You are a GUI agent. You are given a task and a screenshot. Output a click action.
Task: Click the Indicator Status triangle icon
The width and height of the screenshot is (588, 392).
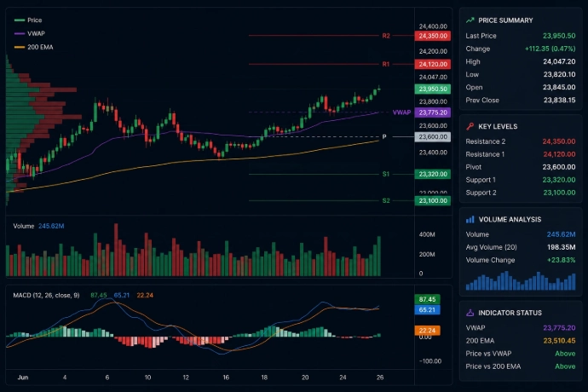point(470,313)
